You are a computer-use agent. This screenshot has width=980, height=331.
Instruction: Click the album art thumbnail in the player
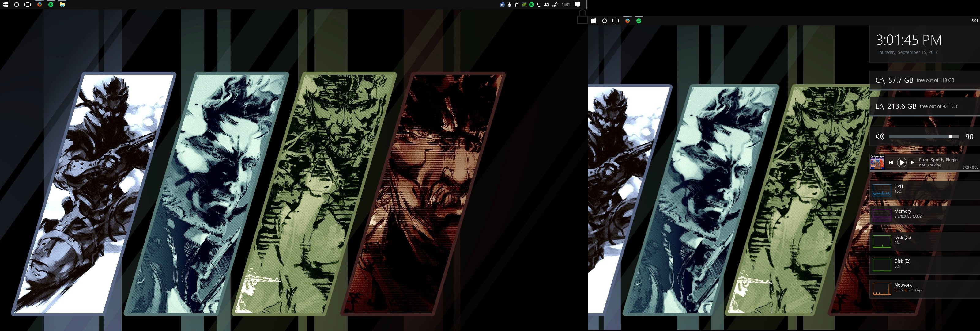point(877,162)
